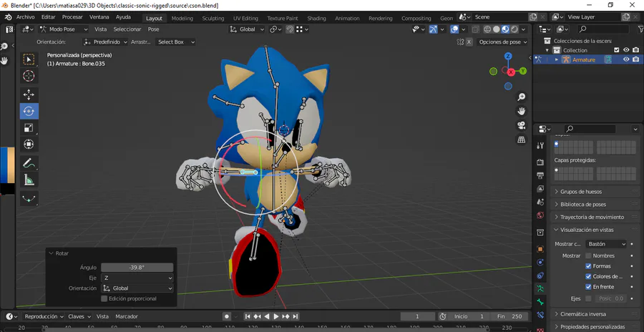Toggle the camera view icon
The width and height of the screenshot is (644, 332).
521,126
